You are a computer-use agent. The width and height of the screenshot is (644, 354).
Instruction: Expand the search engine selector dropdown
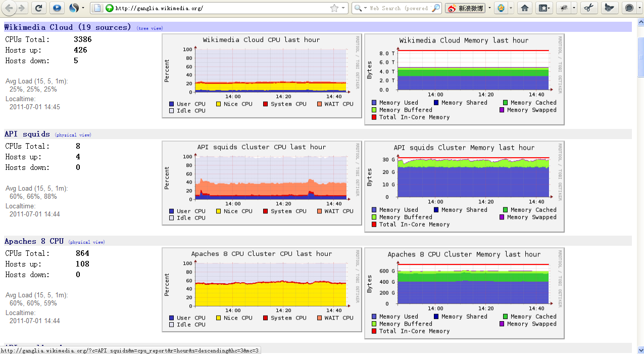click(x=359, y=8)
